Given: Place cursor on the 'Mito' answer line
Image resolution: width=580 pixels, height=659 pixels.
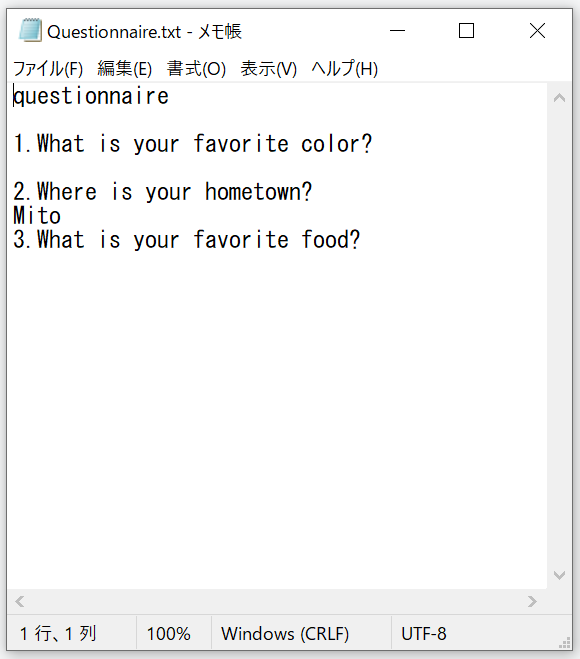Looking at the screenshot, I should [x=37, y=216].
